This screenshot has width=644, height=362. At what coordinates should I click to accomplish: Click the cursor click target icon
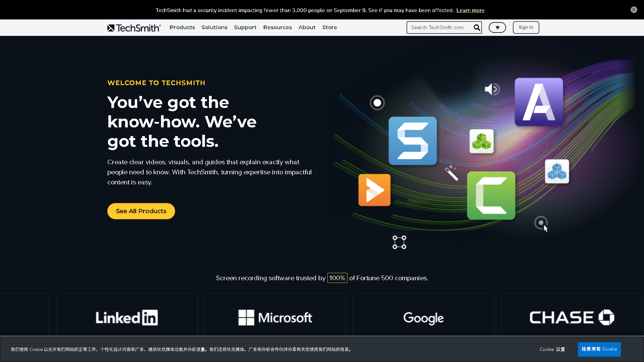pyautogui.click(x=541, y=224)
